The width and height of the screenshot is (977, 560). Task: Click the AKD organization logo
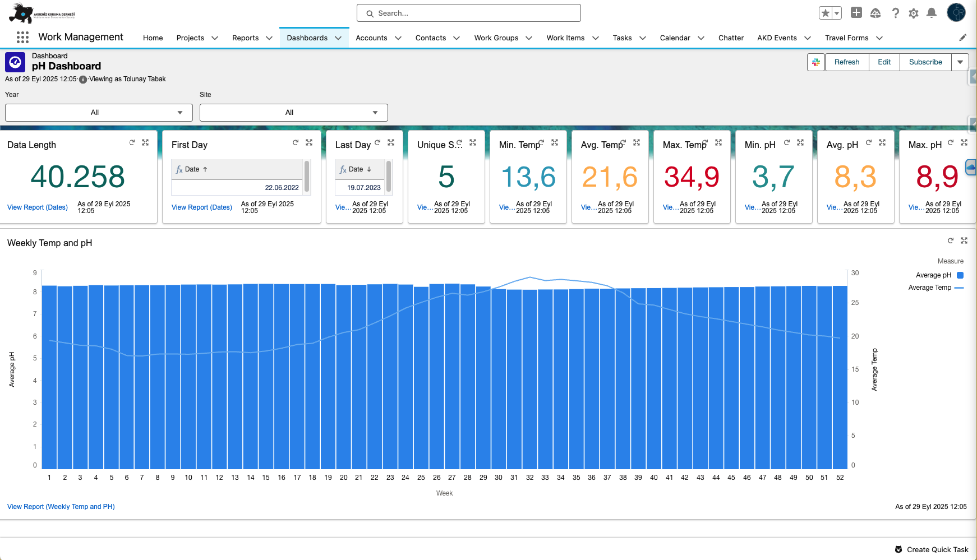point(42,13)
